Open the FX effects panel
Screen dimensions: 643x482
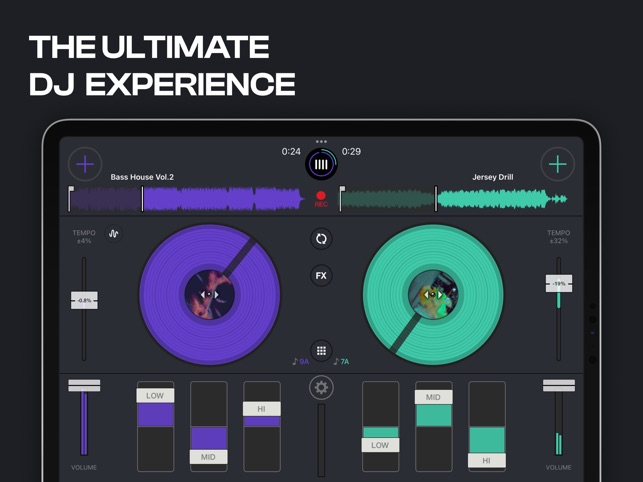click(321, 276)
